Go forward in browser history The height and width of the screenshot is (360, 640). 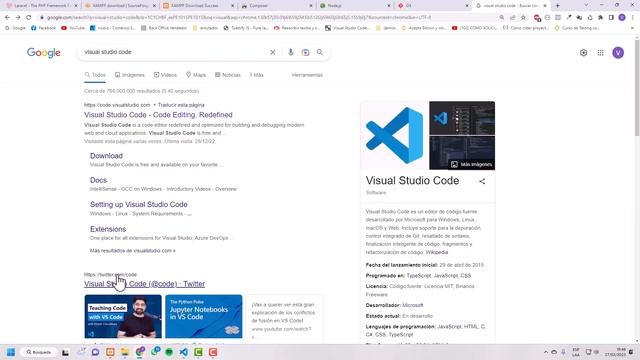click(x=18, y=18)
